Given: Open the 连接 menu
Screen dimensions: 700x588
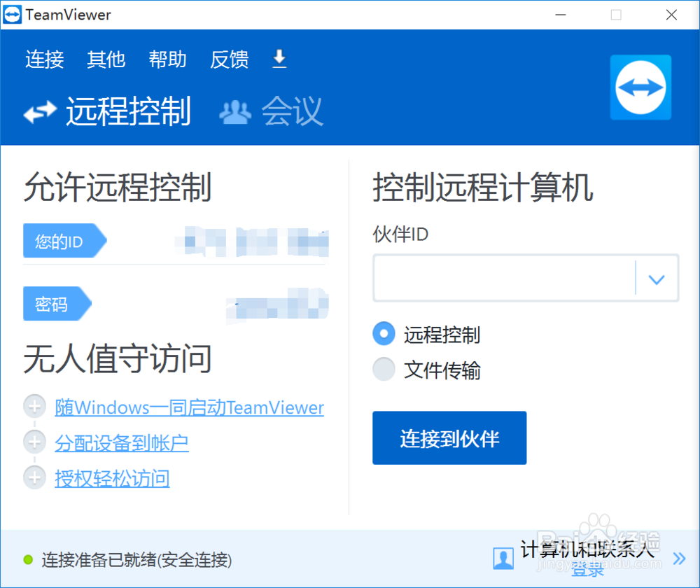Looking at the screenshot, I should pos(44,59).
